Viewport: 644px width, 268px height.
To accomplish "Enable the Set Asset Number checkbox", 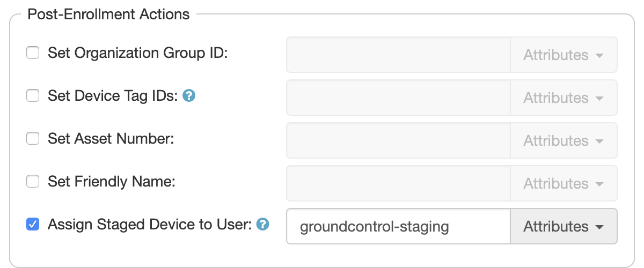I will click(x=33, y=139).
